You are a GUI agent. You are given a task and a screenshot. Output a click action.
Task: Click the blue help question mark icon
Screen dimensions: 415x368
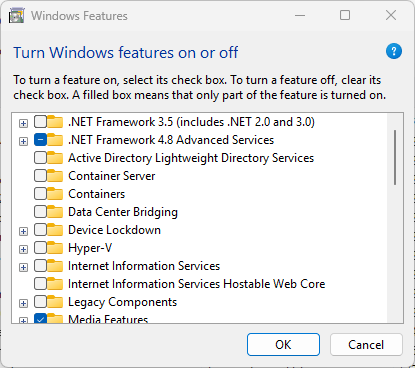point(394,51)
